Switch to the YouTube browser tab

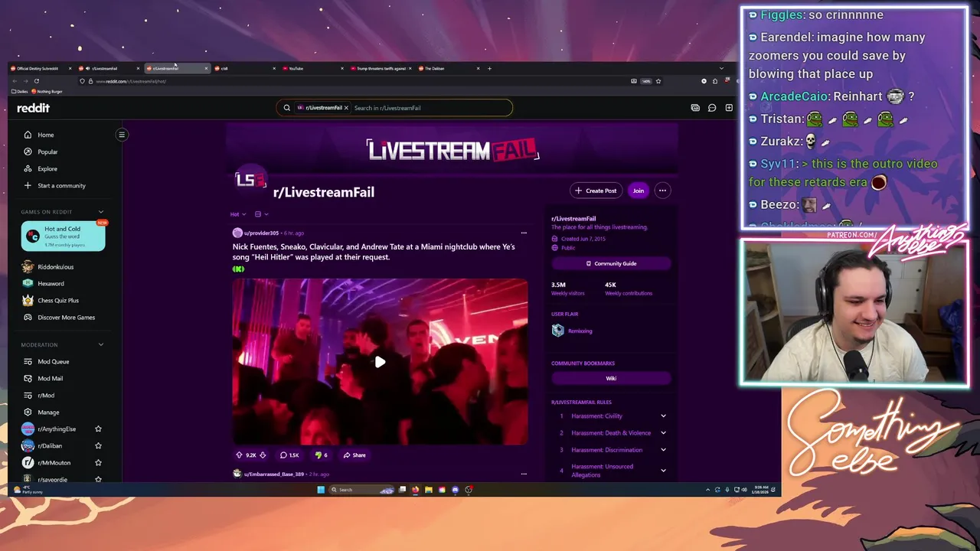[312, 68]
